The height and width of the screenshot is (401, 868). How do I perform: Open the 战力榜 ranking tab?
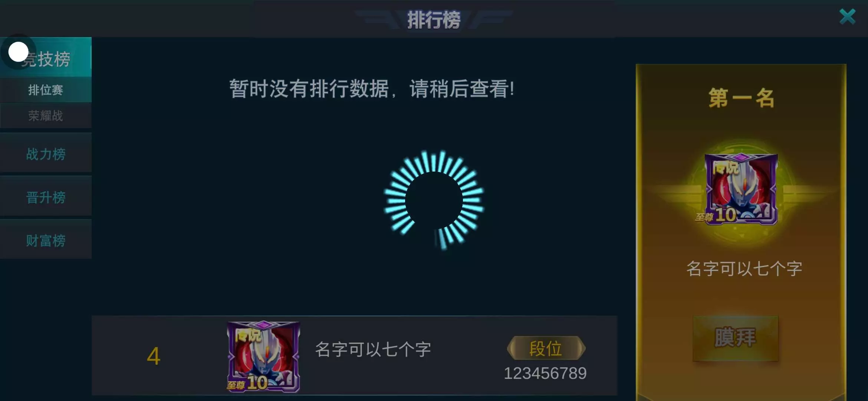(46, 154)
